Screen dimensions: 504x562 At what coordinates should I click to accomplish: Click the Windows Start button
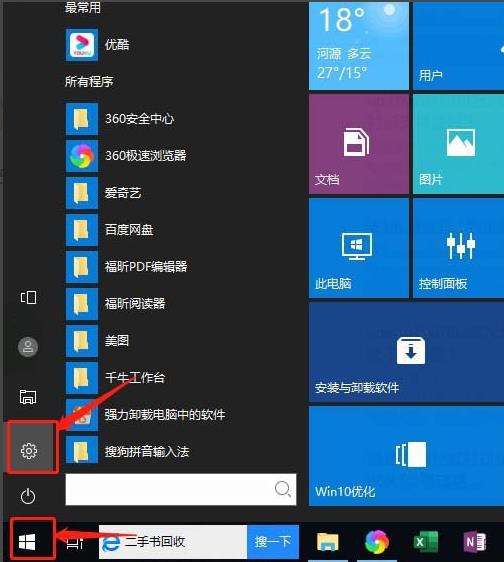(27, 542)
